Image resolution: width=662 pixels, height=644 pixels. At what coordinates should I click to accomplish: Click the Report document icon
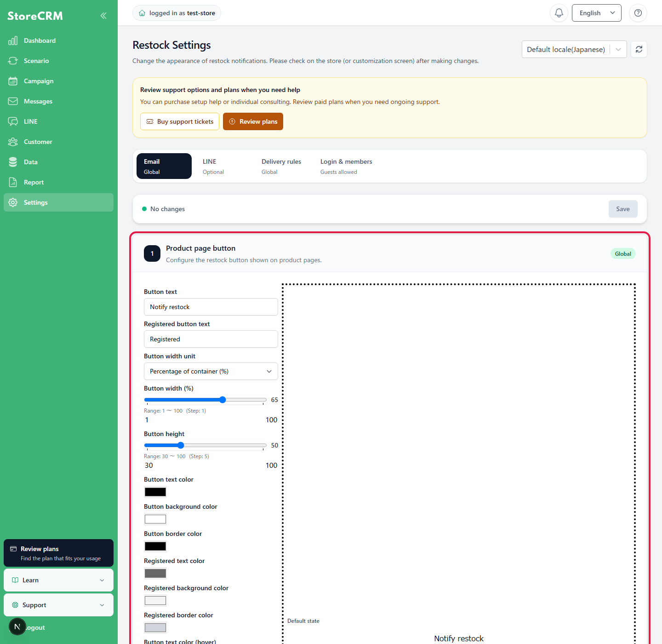tap(13, 182)
